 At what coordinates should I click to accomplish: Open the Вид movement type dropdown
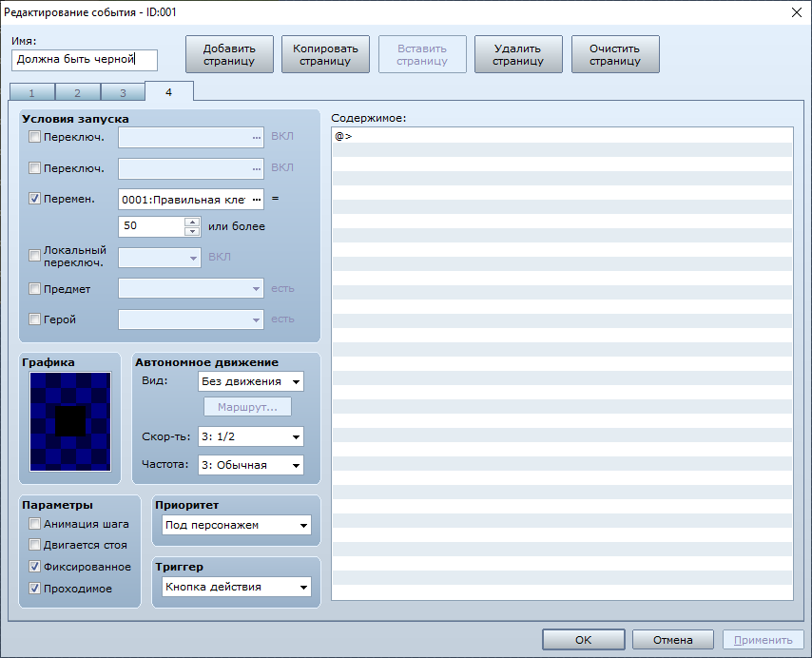pos(251,381)
